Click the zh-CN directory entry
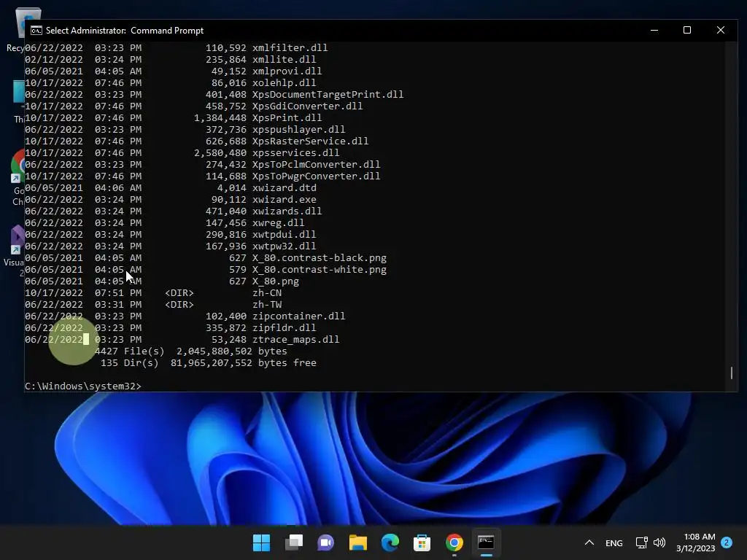 (267, 293)
